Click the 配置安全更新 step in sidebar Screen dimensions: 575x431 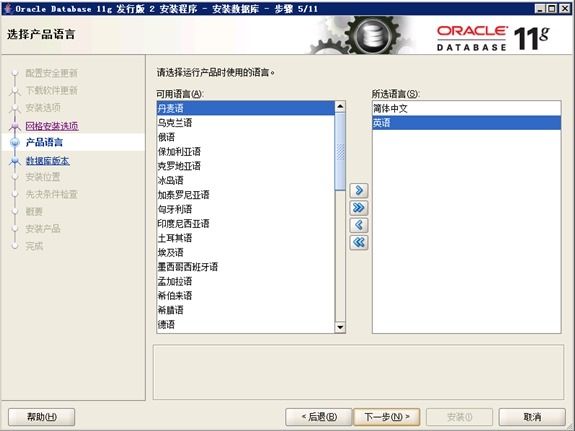pyautogui.click(x=51, y=73)
